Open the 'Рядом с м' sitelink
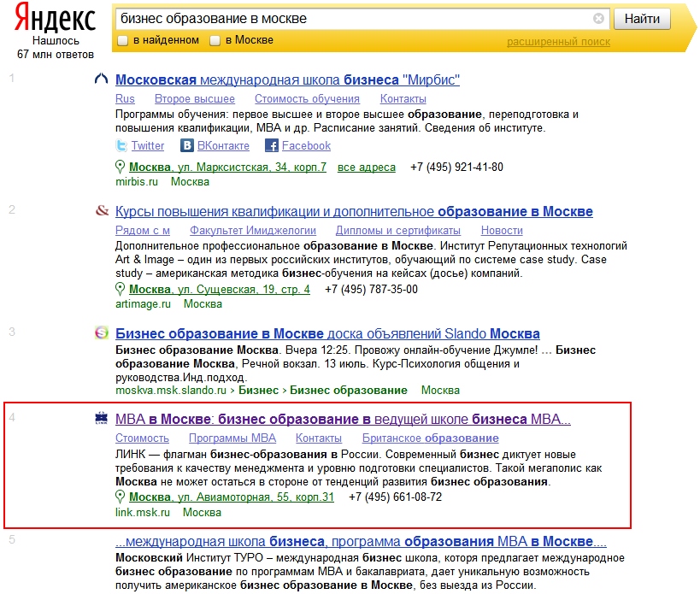 tap(143, 230)
